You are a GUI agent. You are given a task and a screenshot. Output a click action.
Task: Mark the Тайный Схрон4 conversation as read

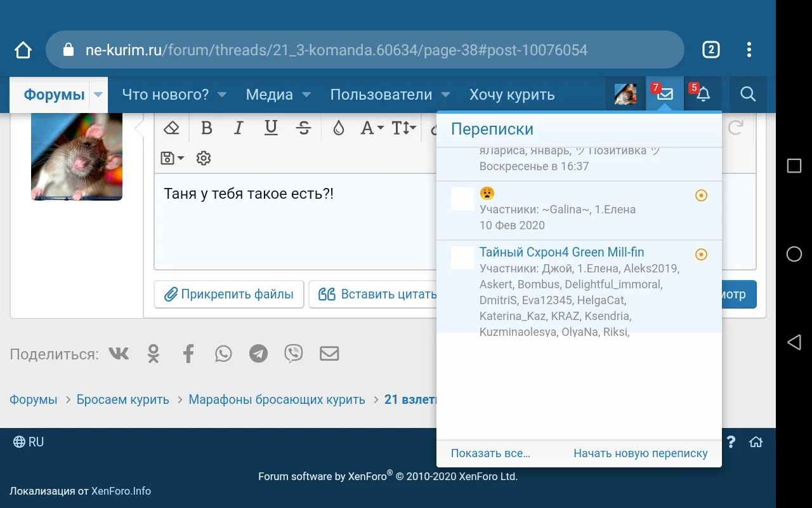(701, 254)
